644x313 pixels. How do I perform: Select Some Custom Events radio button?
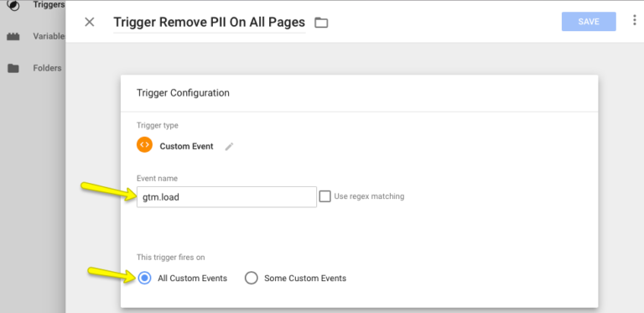tap(251, 278)
